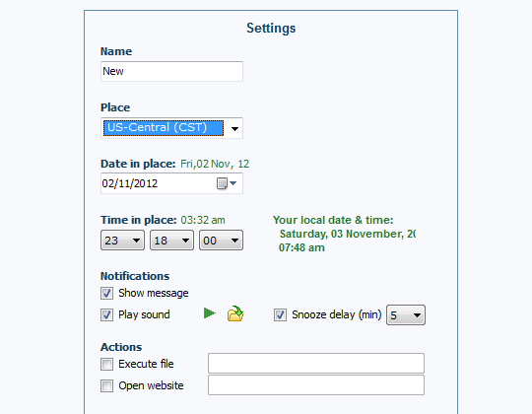Open the minutes dropdown showing 18

(171, 241)
